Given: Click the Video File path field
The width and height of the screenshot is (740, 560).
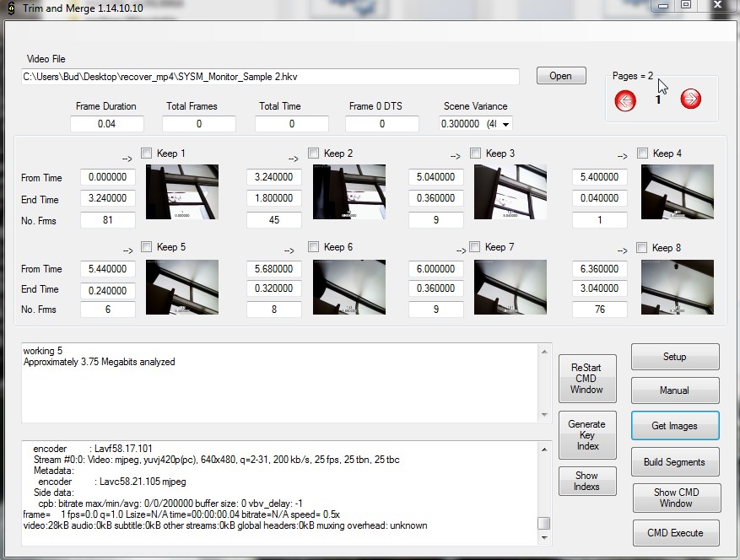Looking at the screenshot, I should tap(270, 77).
